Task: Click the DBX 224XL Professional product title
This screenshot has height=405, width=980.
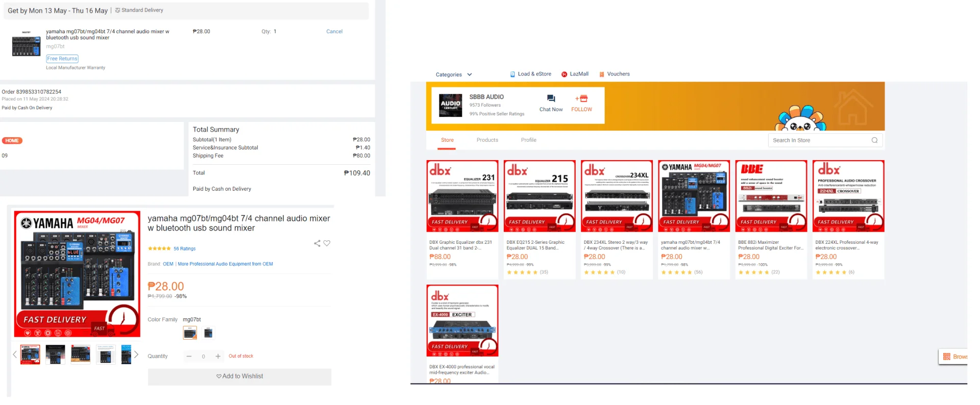Action: 847,245
